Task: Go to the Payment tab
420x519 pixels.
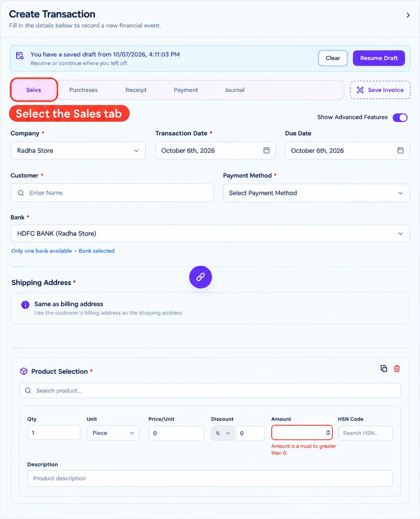Action: click(186, 90)
